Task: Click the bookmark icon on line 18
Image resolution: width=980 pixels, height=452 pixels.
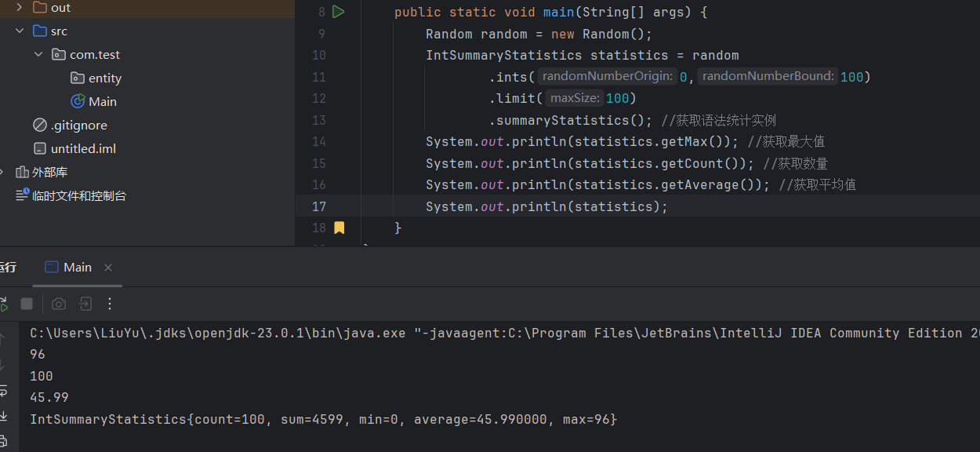Action: tap(339, 227)
